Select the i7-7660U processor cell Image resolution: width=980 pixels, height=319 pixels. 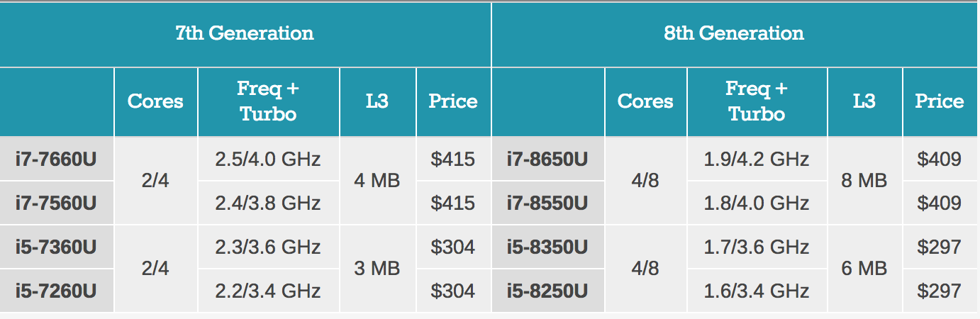tap(56, 159)
